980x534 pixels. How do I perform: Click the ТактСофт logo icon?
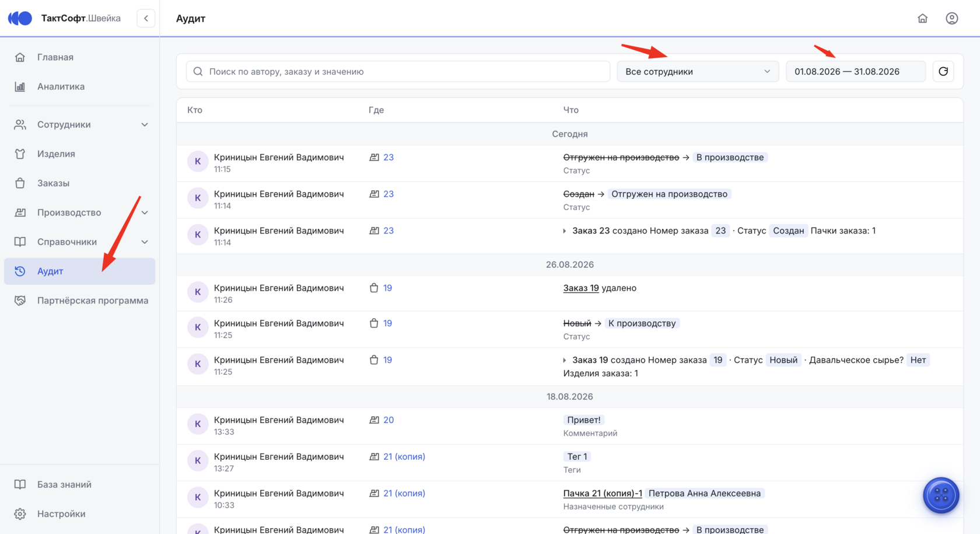tap(20, 18)
